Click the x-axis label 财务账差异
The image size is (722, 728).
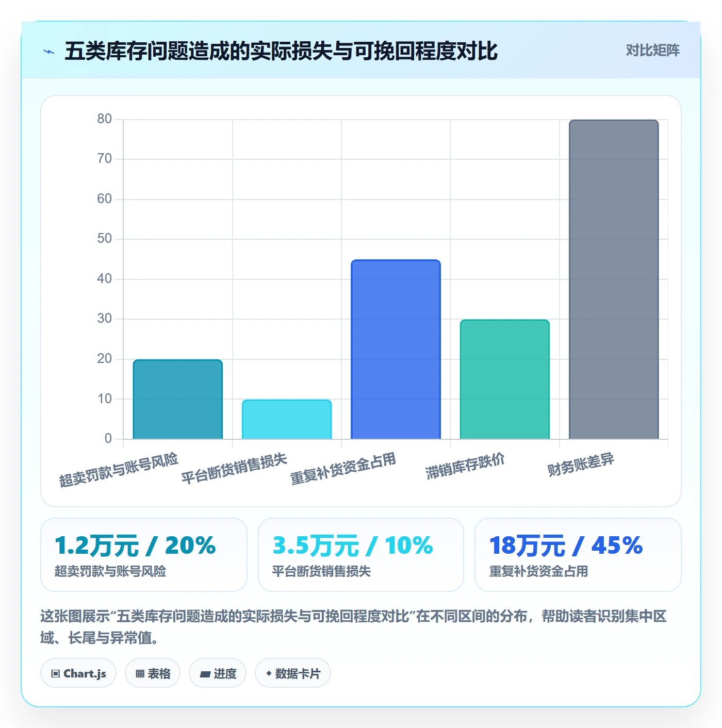point(581,465)
